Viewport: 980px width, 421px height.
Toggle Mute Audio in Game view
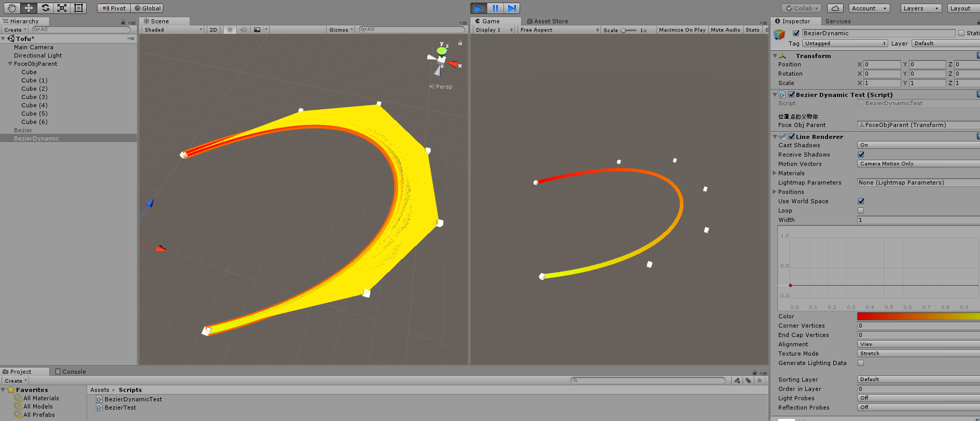725,30
